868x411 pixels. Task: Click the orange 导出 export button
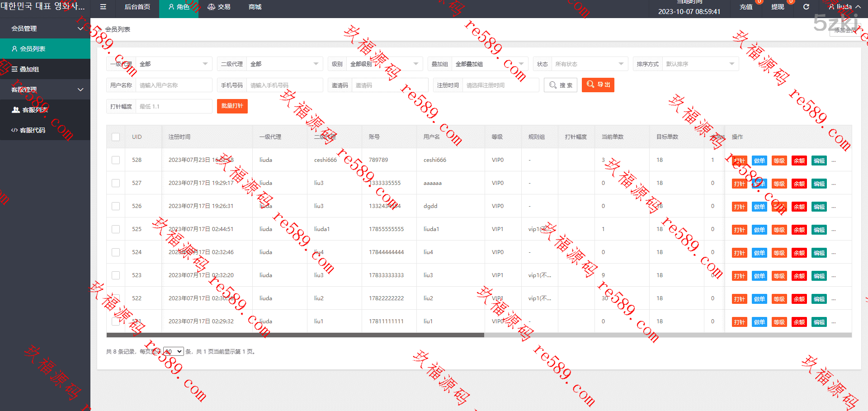click(x=598, y=85)
